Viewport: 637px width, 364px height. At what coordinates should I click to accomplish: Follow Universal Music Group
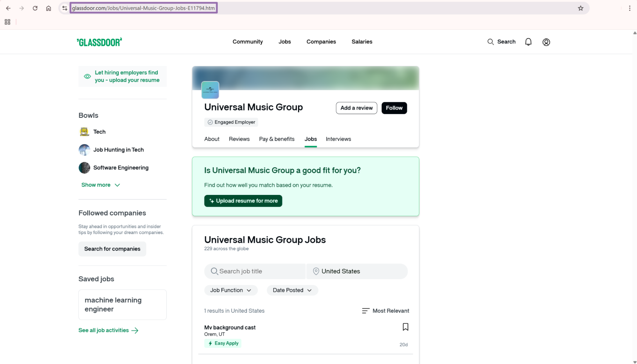tap(394, 108)
